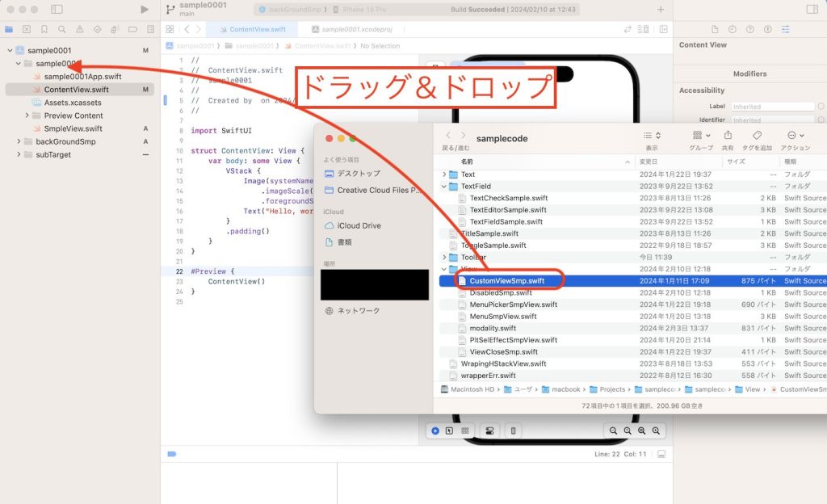Open the Quick Help inspector icon
The height and width of the screenshot is (504, 827).
click(x=749, y=29)
